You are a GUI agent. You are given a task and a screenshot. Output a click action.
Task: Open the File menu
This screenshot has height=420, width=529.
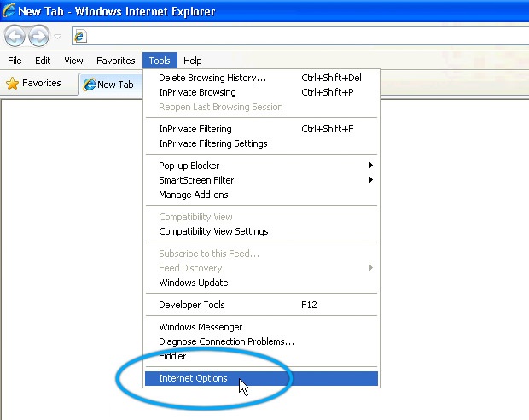(x=15, y=61)
